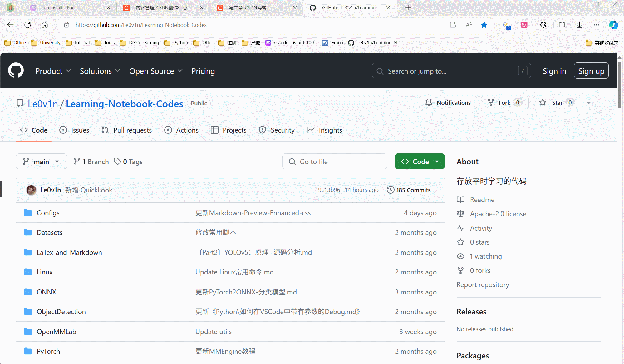Open the 0 Tags link

pyautogui.click(x=128, y=162)
